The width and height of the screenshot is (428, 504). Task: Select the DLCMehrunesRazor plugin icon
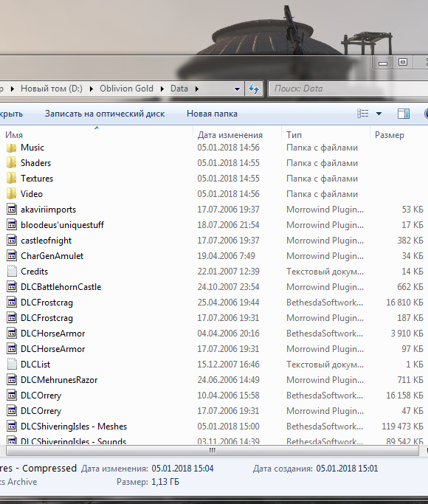[12, 380]
